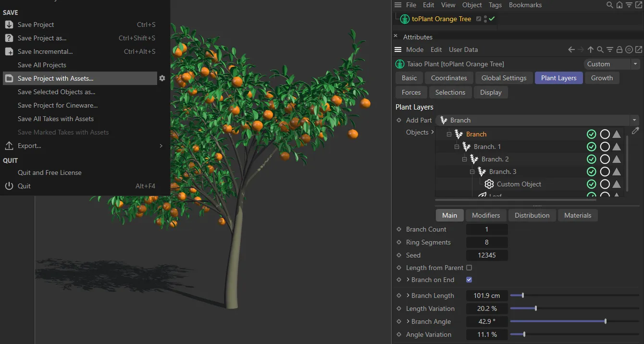This screenshot has width=644, height=344.
Task: Click the search icon in Object Manager header
Action: (609, 5)
